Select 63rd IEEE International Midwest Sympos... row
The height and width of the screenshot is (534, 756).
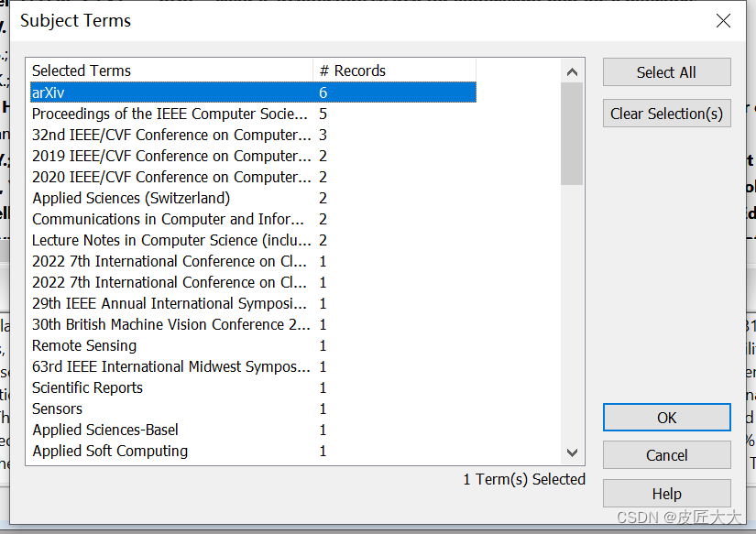pos(253,366)
